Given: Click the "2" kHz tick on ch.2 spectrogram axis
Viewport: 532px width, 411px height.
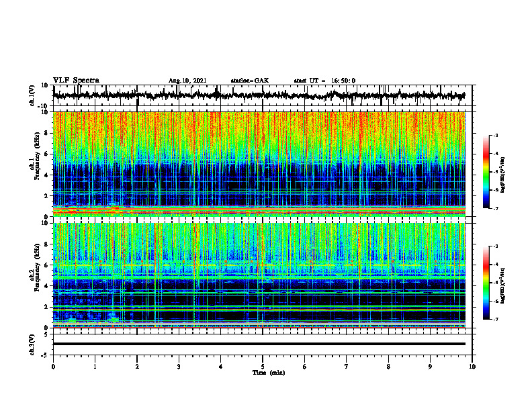Looking at the screenshot, I should [47, 307].
